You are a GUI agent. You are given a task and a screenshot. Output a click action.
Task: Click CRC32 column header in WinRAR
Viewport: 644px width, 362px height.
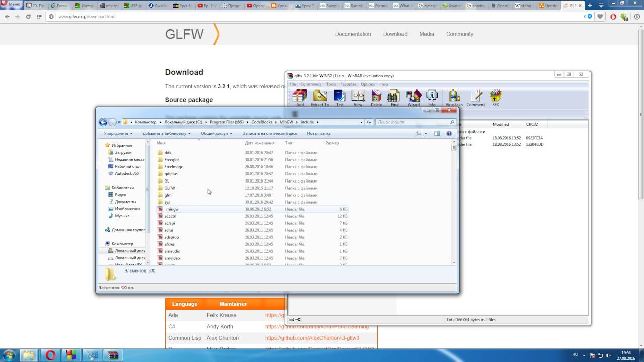pyautogui.click(x=532, y=124)
